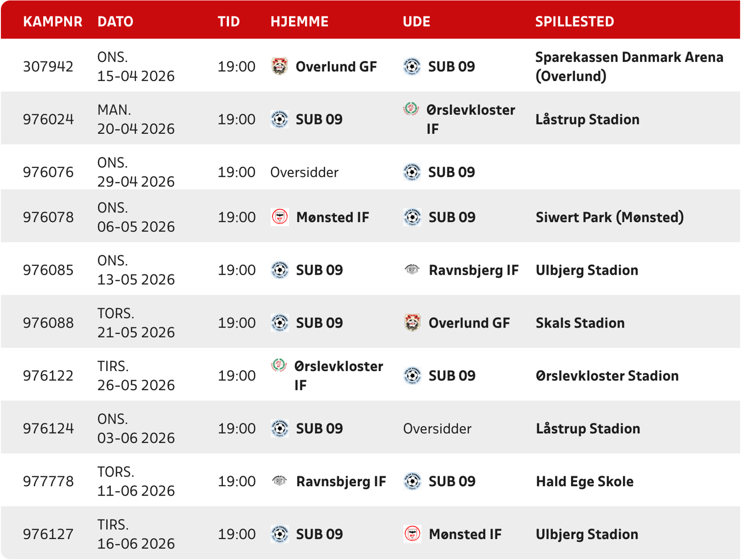Viewport: 741px width, 560px height.
Task: Click Mønsted IF logo in match 976078
Action: tap(280, 217)
